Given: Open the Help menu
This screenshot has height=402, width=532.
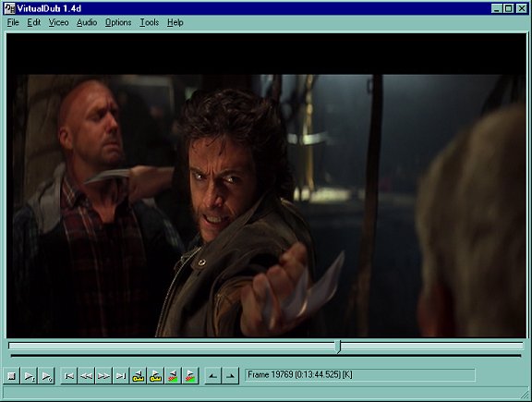Looking at the screenshot, I should (x=175, y=22).
